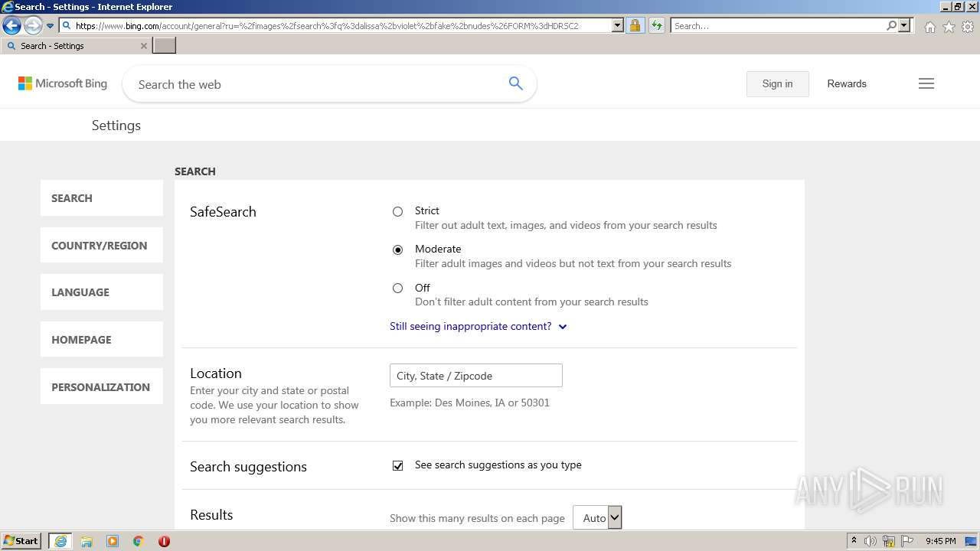This screenshot has width=980, height=551.
Task: Open the media player taskbar icon
Action: click(x=113, y=541)
